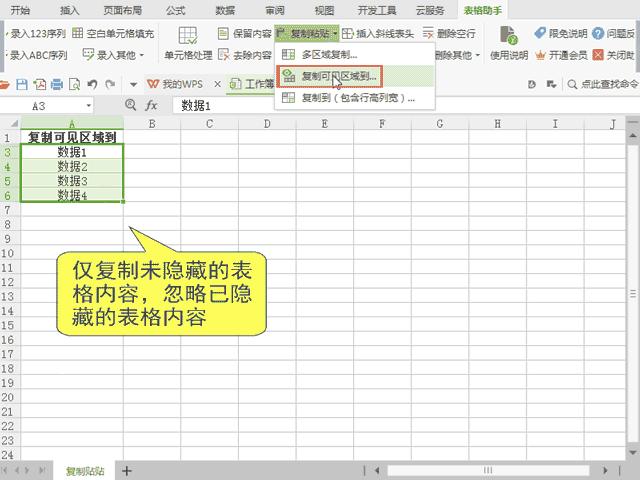640x480 pixels.
Task: Open the 复制粘贴 sheet tab
Action: [84, 471]
